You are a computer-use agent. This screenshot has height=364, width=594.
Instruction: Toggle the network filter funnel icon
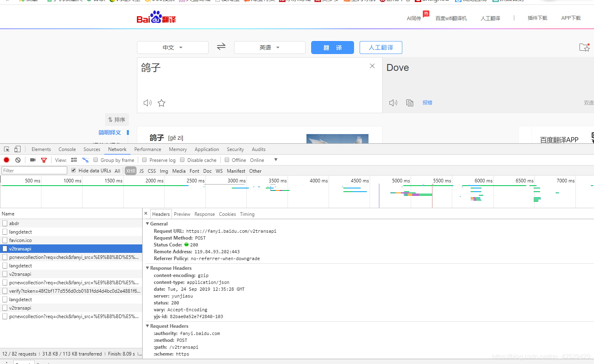point(44,160)
